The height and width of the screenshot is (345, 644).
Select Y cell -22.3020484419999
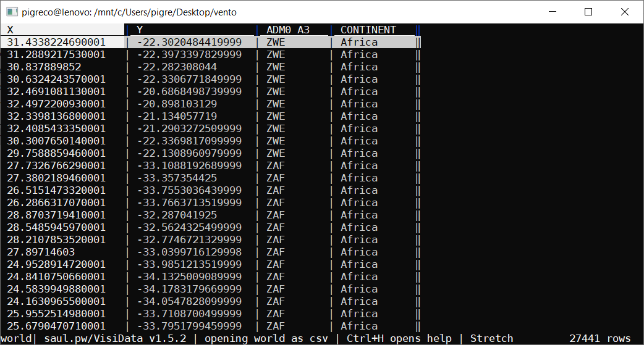pyautogui.click(x=189, y=42)
